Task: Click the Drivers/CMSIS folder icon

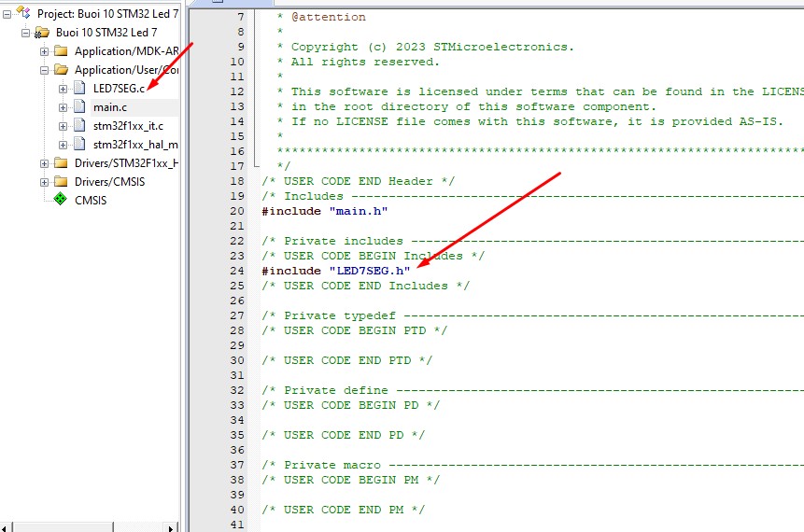Action: [61, 182]
